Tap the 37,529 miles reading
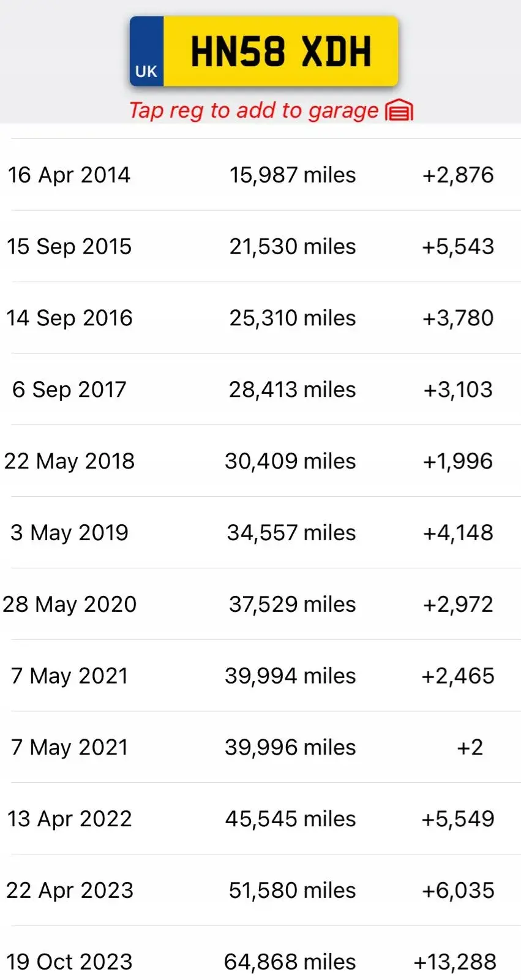The image size is (521, 980). (292, 605)
